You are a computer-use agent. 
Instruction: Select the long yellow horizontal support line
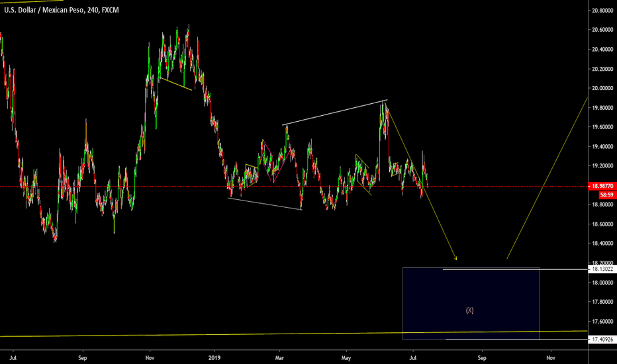293,334
